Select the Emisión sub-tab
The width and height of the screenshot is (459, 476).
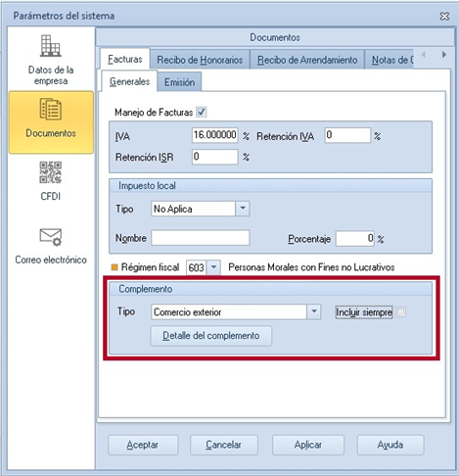click(179, 82)
